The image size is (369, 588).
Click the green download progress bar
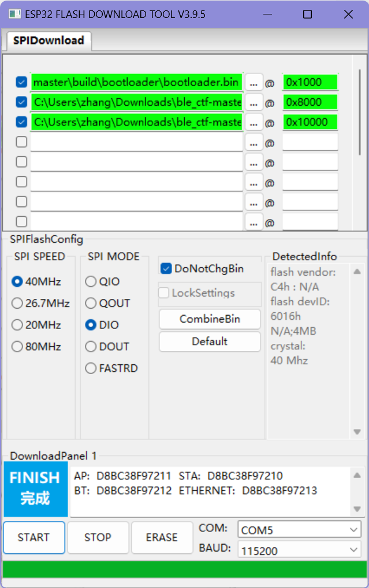pos(184,569)
